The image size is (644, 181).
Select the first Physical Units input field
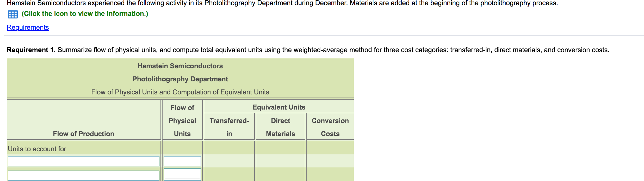tap(182, 161)
